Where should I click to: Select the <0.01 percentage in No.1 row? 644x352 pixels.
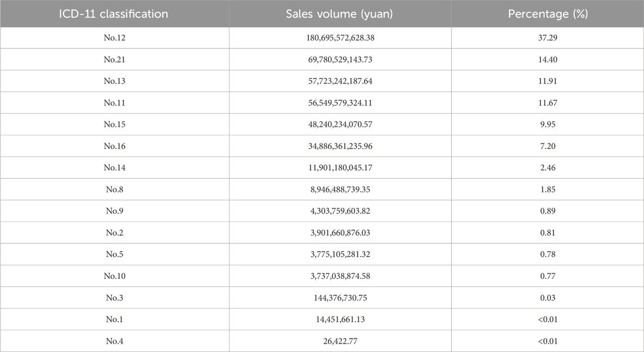(548, 319)
